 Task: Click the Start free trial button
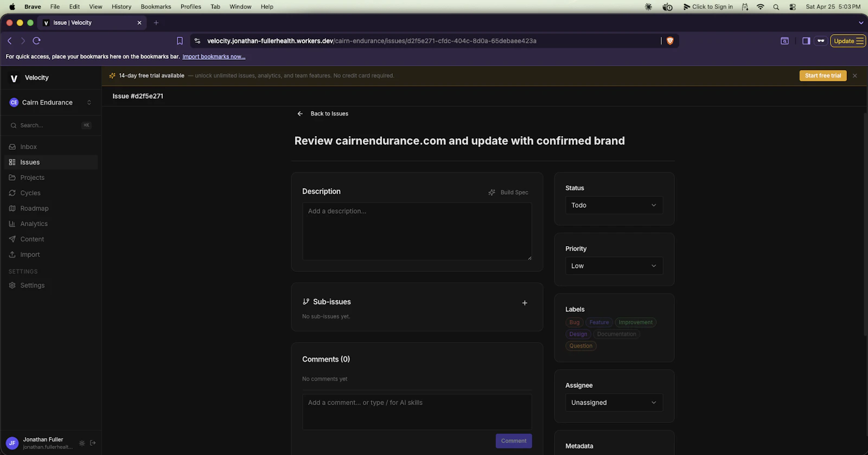(x=823, y=76)
